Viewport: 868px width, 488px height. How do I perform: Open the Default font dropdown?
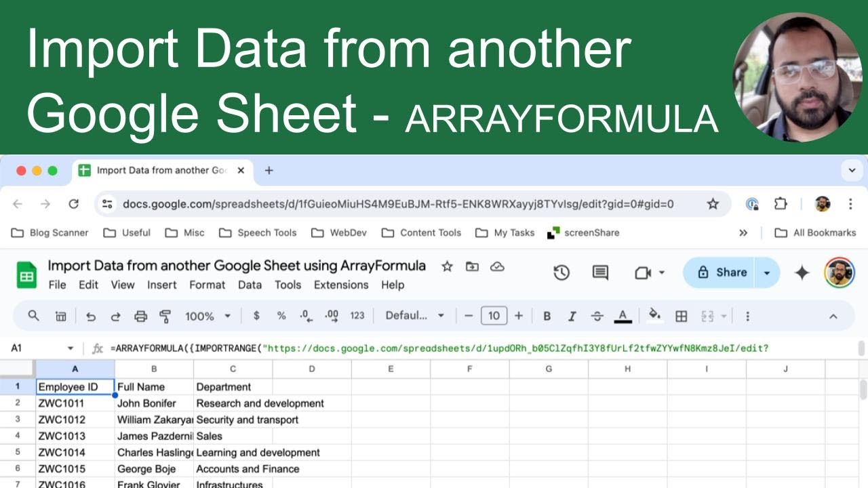click(415, 316)
